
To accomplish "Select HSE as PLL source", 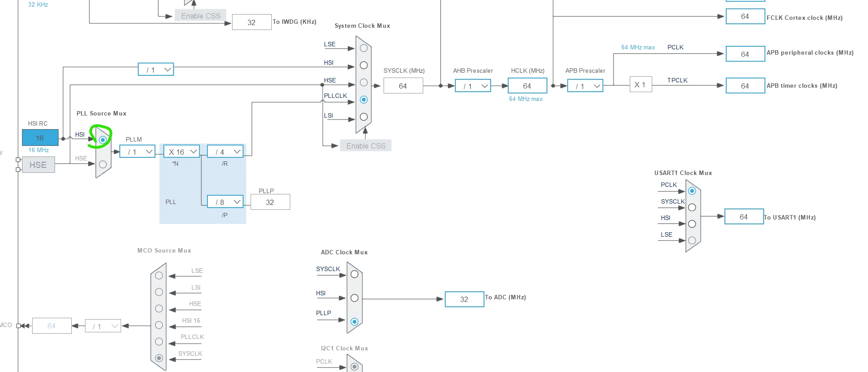I will tap(103, 164).
